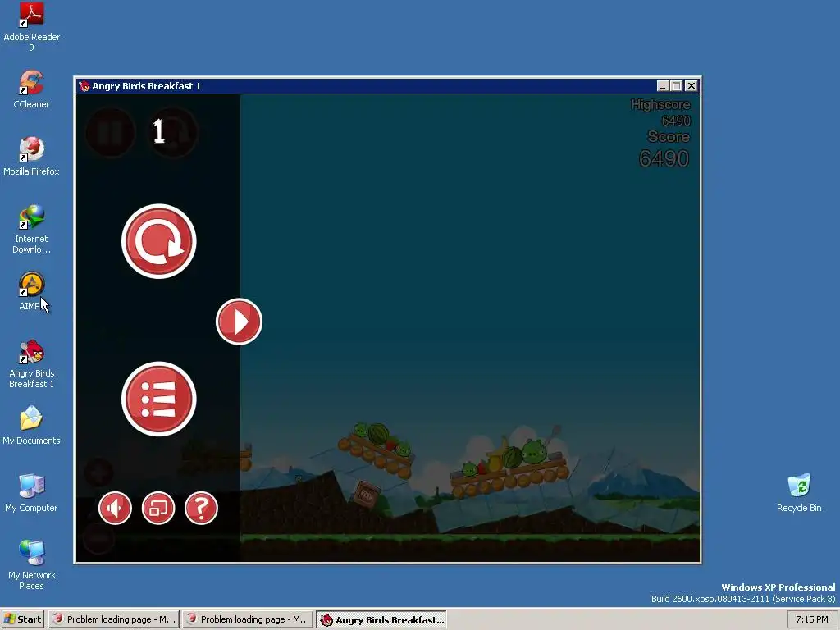Open the level selection list menu button
The image size is (840, 630).
tap(159, 399)
